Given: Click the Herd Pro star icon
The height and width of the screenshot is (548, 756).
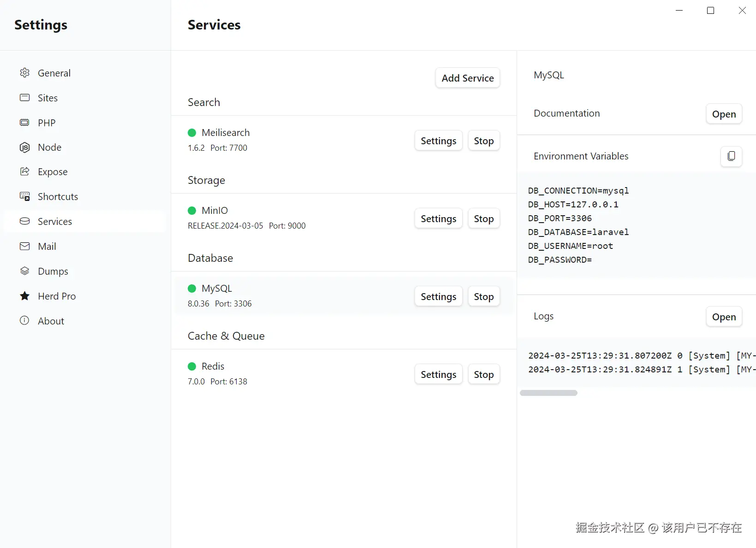Looking at the screenshot, I should pyautogui.click(x=25, y=296).
